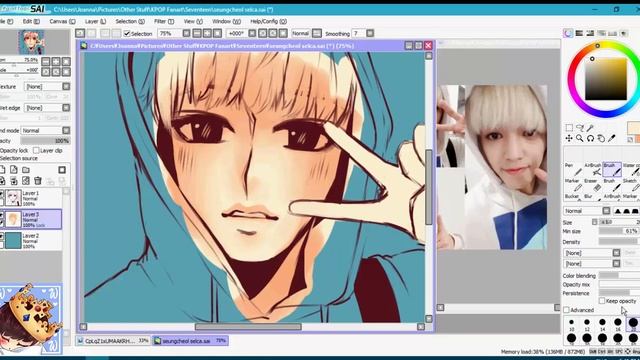Adjust the layer Opacity slider
Screen dimensions: 640x360
(45, 140)
